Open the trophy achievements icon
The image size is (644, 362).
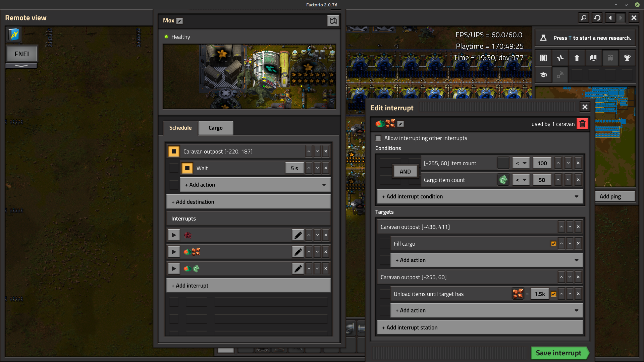point(627,58)
